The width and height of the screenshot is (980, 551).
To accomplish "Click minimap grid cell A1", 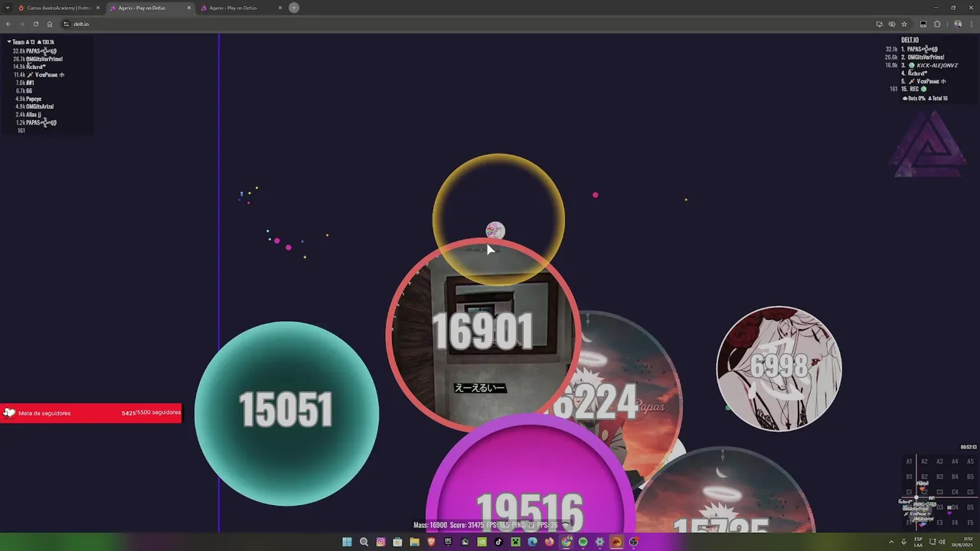I will click(x=910, y=461).
